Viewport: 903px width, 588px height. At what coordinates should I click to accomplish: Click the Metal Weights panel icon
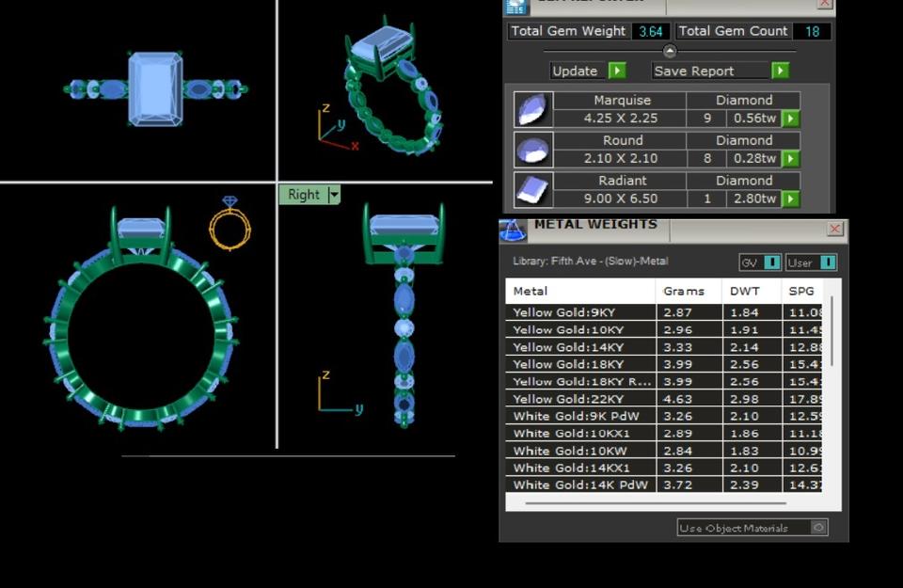(x=513, y=229)
